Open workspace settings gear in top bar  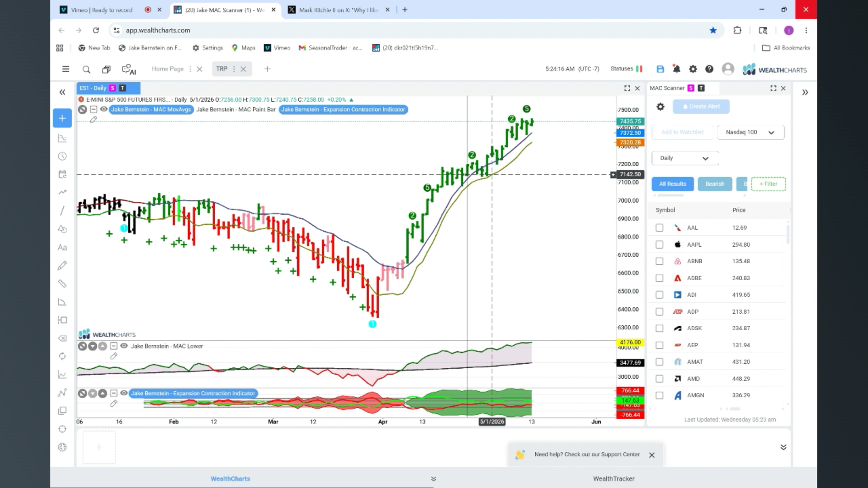click(693, 69)
